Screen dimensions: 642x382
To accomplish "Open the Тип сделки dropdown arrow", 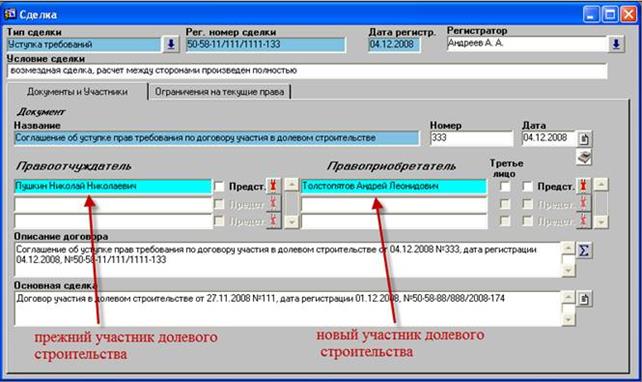I will (171, 44).
